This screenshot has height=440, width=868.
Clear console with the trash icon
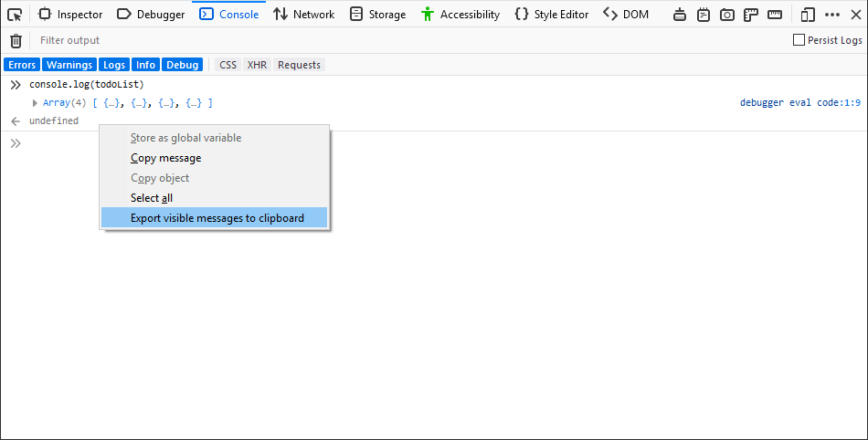click(x=16, y=40)
